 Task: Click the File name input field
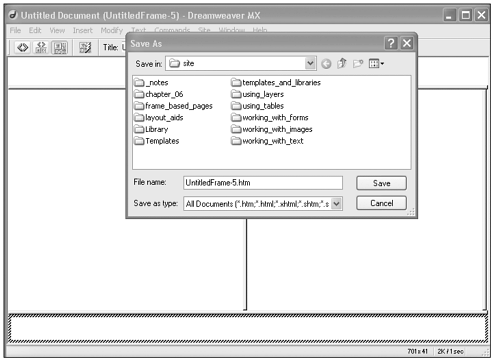[x=263, y=183]
